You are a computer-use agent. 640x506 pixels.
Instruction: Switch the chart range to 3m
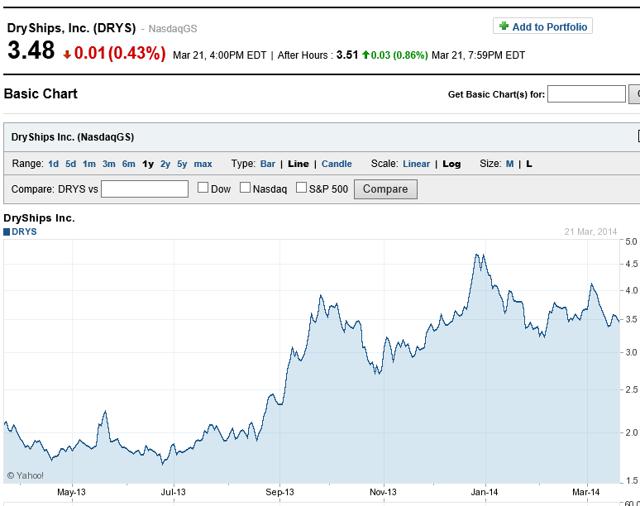109,164
